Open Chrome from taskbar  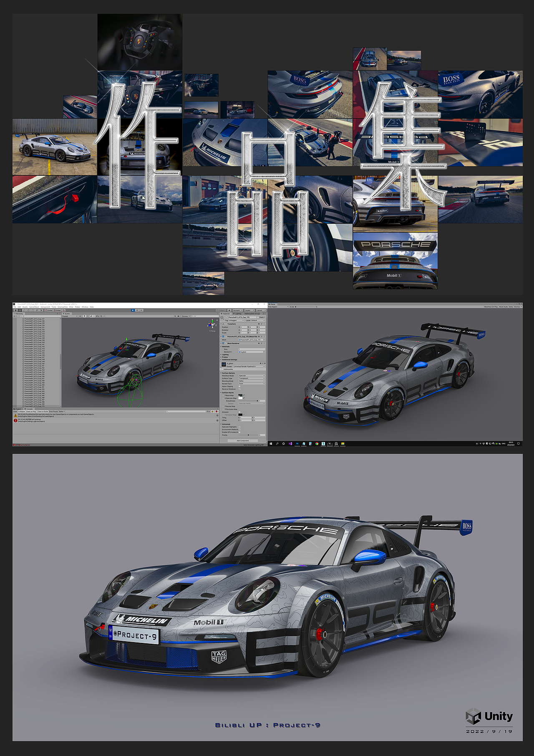pos(317,444)
